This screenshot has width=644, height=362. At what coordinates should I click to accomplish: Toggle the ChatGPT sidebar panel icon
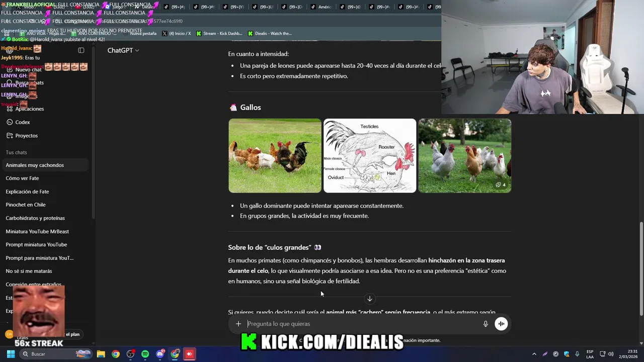tap(81, 50)
